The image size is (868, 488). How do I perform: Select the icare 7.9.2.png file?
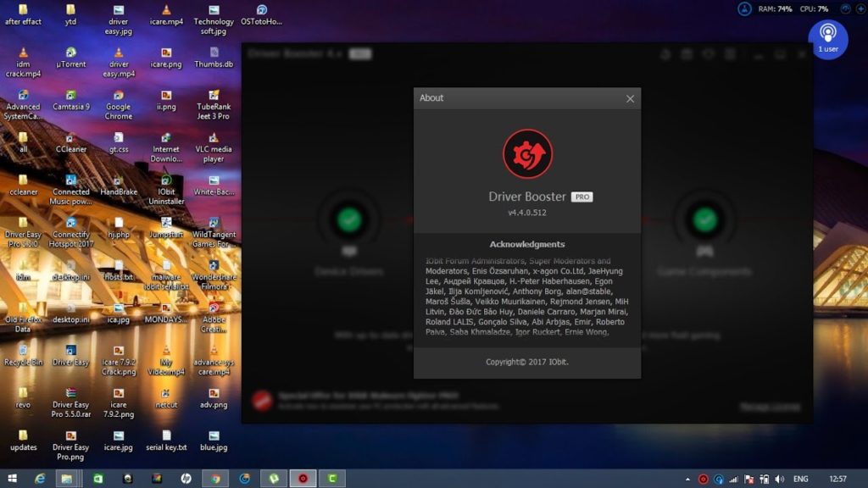click(119, 402)
